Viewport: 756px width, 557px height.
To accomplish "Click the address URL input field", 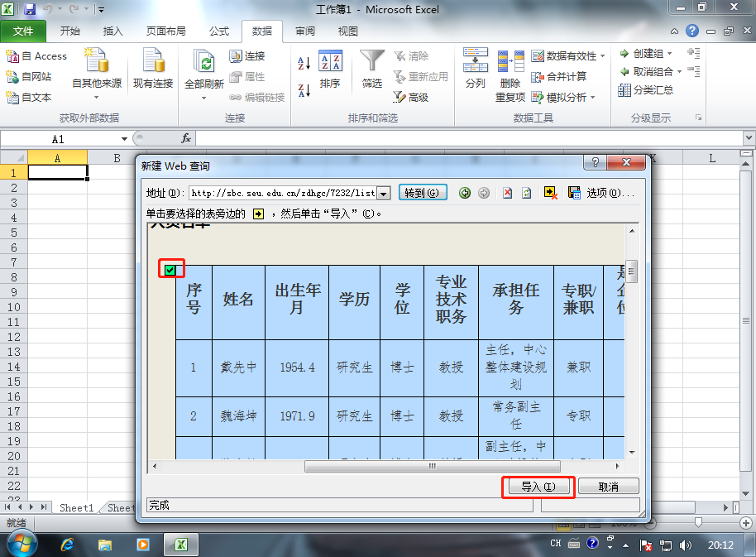I will [283, 194].
